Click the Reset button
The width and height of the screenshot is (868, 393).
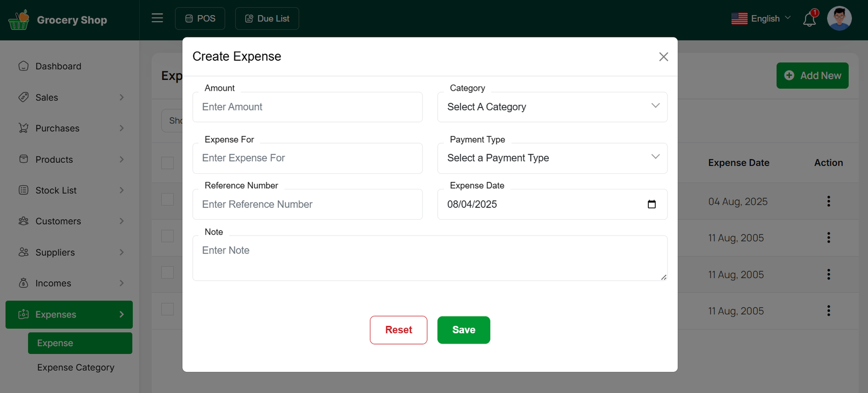click(398, 330)
